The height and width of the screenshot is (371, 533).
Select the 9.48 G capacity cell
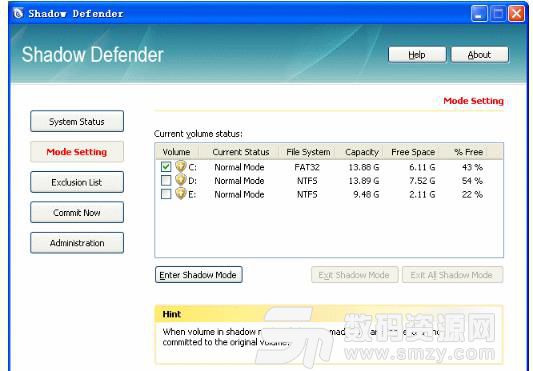tap(366, 195)
